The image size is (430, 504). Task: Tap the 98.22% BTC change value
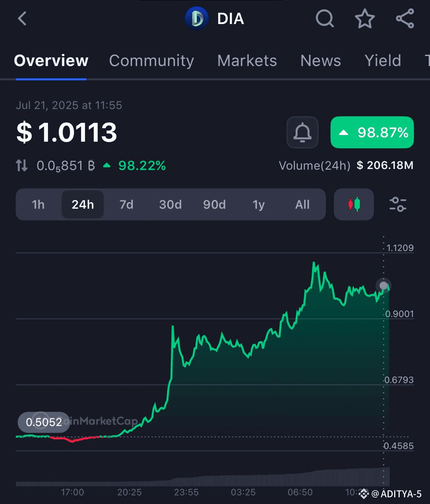point(142,165)
